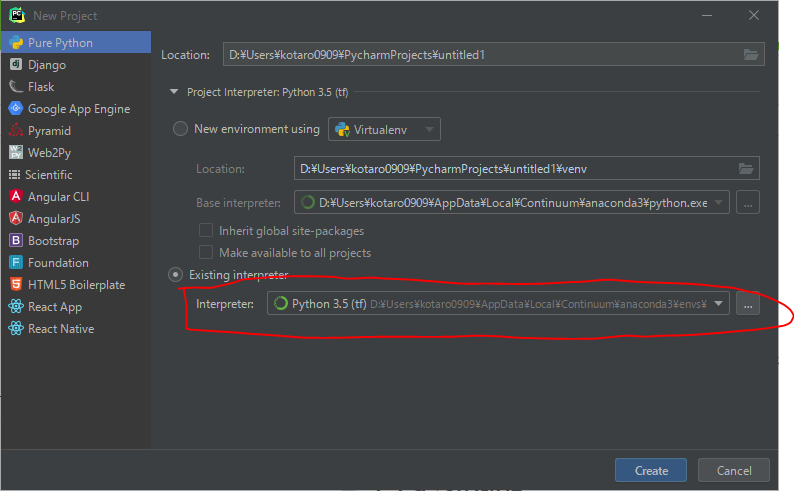Image resolution: width=794 pixels, height=491 pixels.
Task: Choose React Native project type
Action: click(76, 329)
